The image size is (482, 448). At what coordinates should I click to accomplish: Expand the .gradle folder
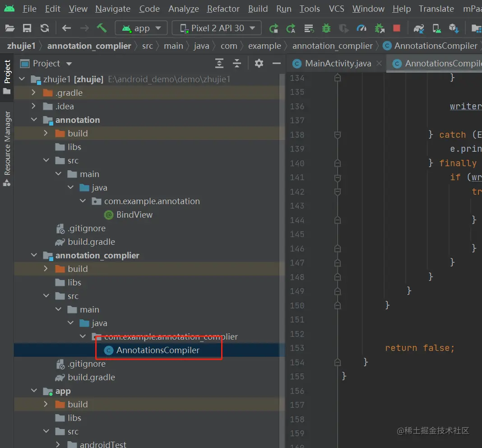[x=33, y=93]
